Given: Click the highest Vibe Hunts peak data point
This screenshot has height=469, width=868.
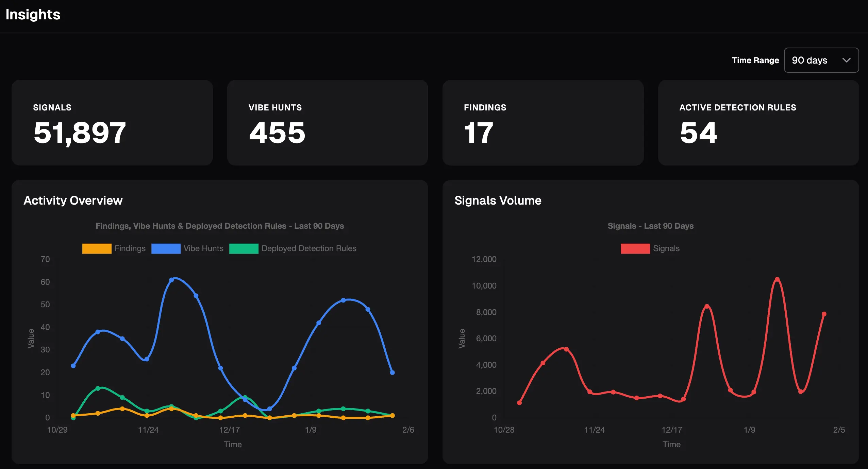Looking at the screenshot, I should [171, 280].
